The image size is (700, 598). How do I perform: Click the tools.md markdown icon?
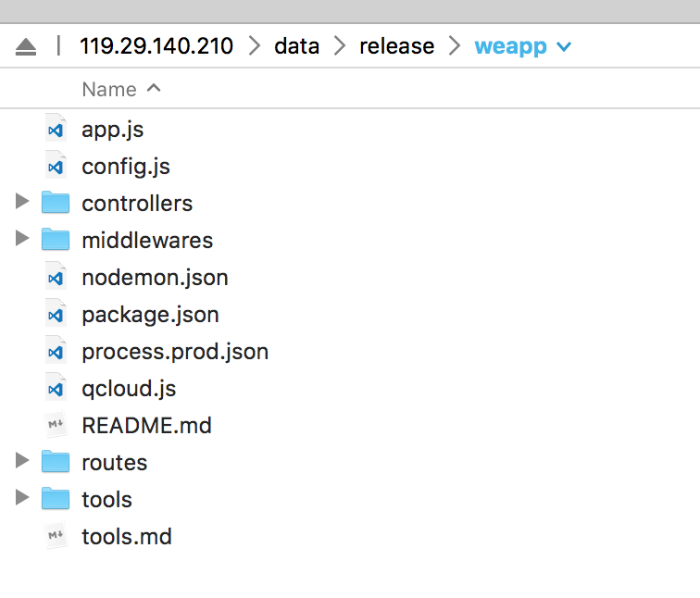pyautogui.click(x=56, y=536)
